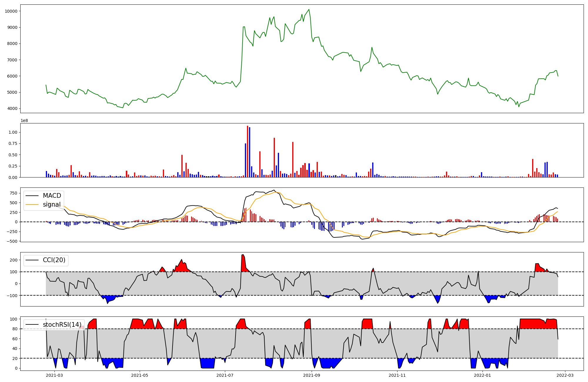Viewport: 588px width, 382px height.
Task: Click the 2021-11 x-axis date label
Action: click(x=397, y=375)
